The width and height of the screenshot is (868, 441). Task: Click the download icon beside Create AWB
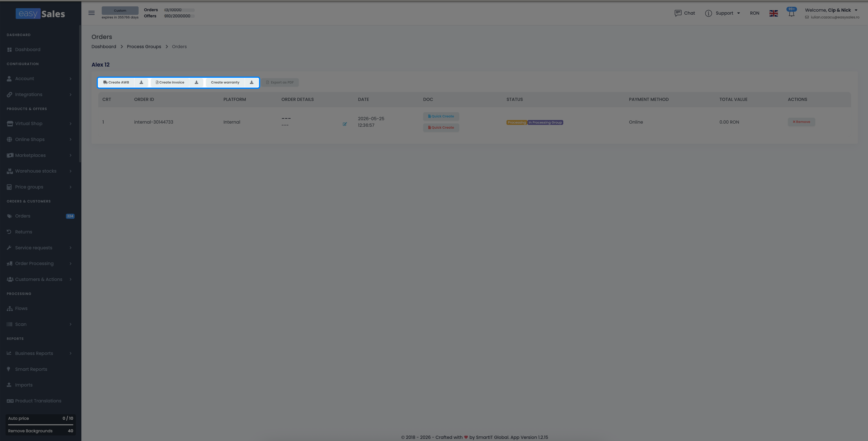point(142,82)
